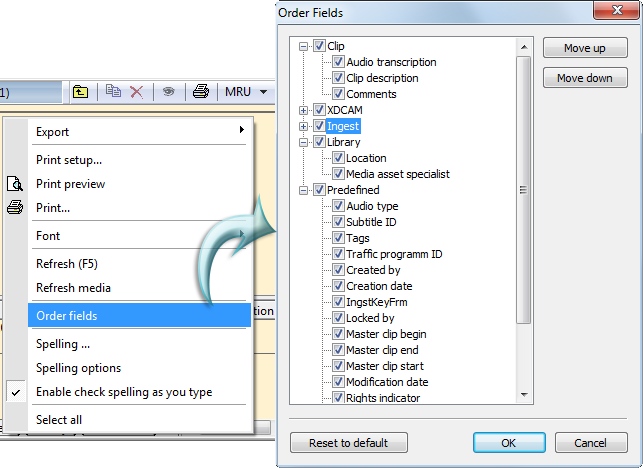The image size is (643, 468).
Task: Select the Modification date row
Action: [388, 382]
